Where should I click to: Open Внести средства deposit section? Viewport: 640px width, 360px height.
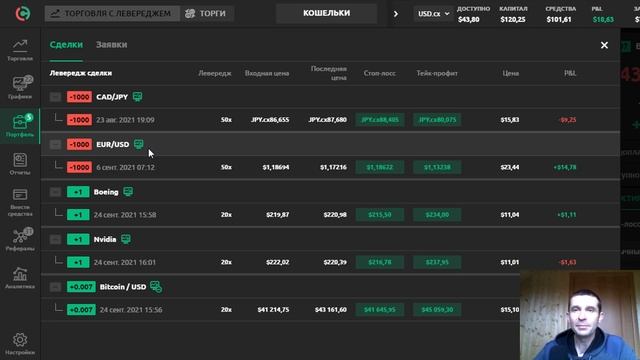point(20,202)
